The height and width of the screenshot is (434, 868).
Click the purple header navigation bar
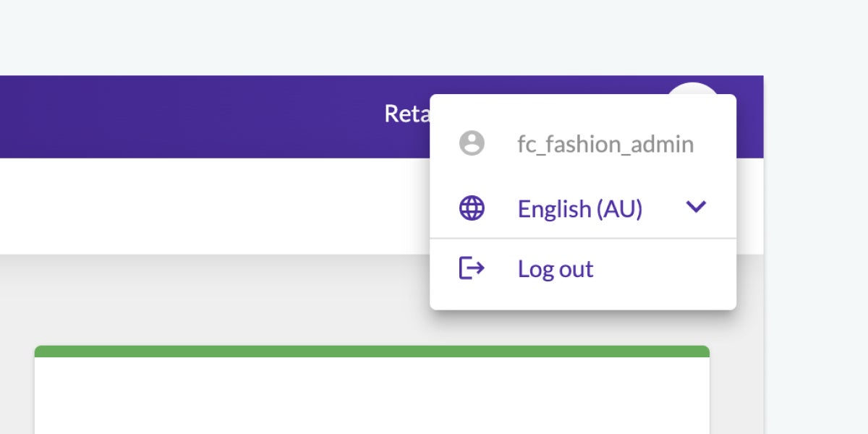pyautogui.click(x=181, y=116)
